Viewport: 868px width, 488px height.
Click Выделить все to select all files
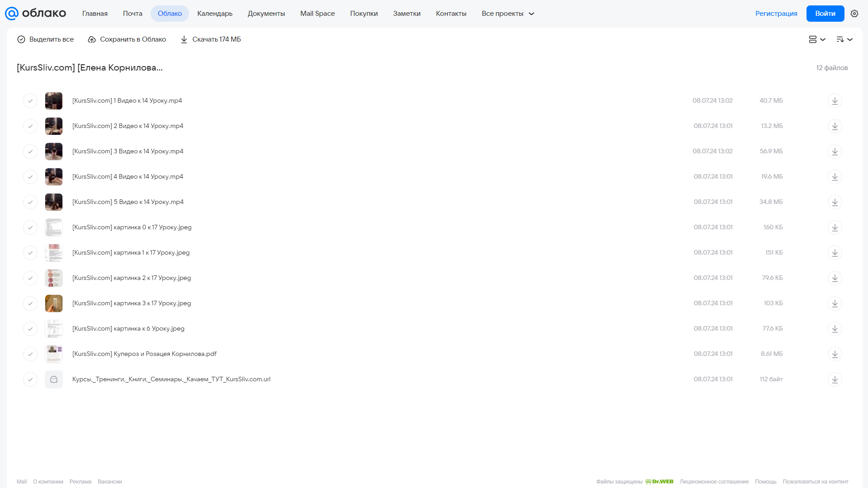(45, 39)
